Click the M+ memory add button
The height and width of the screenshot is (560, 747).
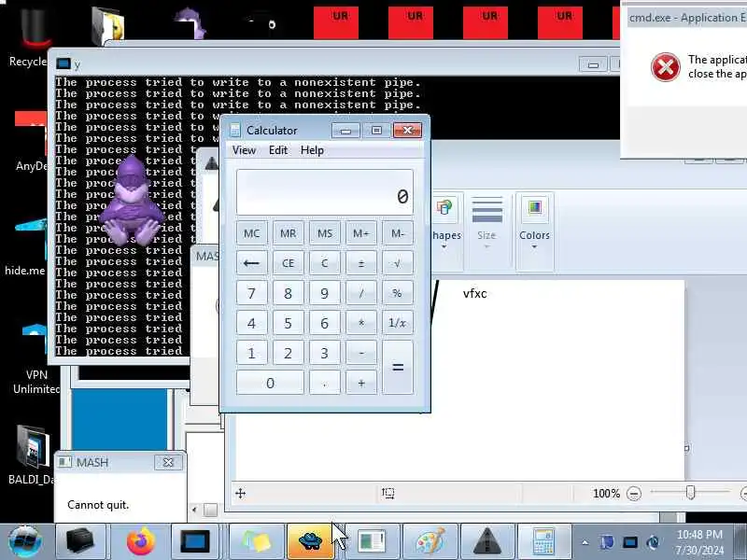point(361,233)
